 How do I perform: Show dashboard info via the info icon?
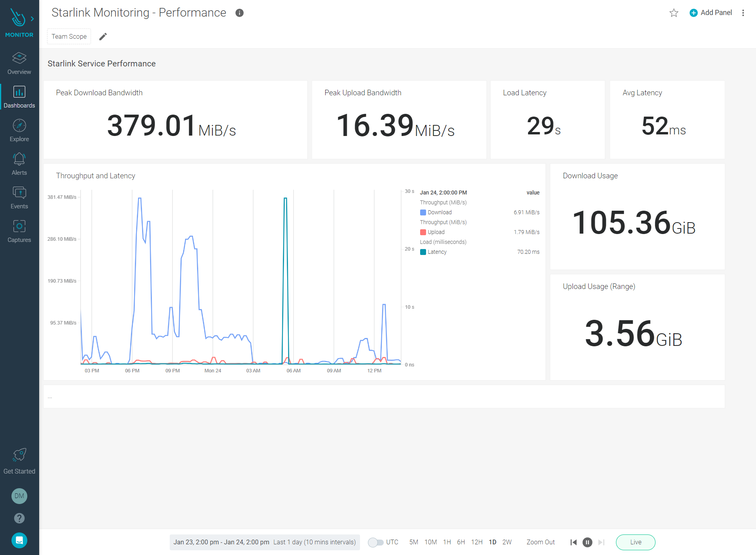[x=239, y=13]
